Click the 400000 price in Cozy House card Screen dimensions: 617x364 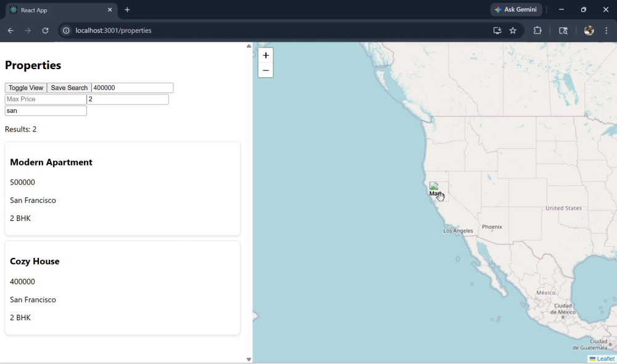[22, 281]
